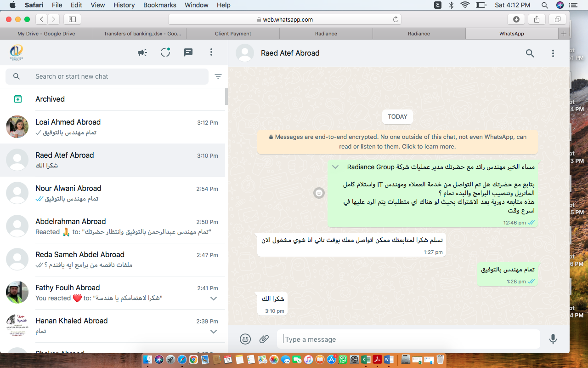Image resolution: width=588 pixels, height=368 pixels.
Task: Click Loai Ahmed profile photo
Action: (x=17, y=127)
